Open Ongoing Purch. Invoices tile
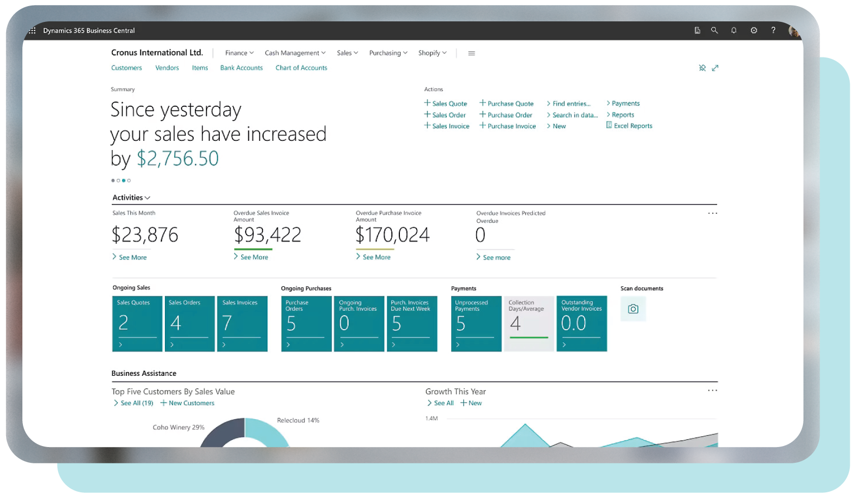This screenshot has width=864, height=504. click(359, 324)
